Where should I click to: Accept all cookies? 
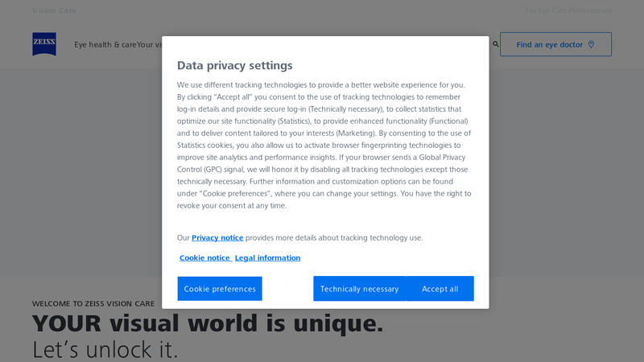pyautogui.click(x=440, y=289)
